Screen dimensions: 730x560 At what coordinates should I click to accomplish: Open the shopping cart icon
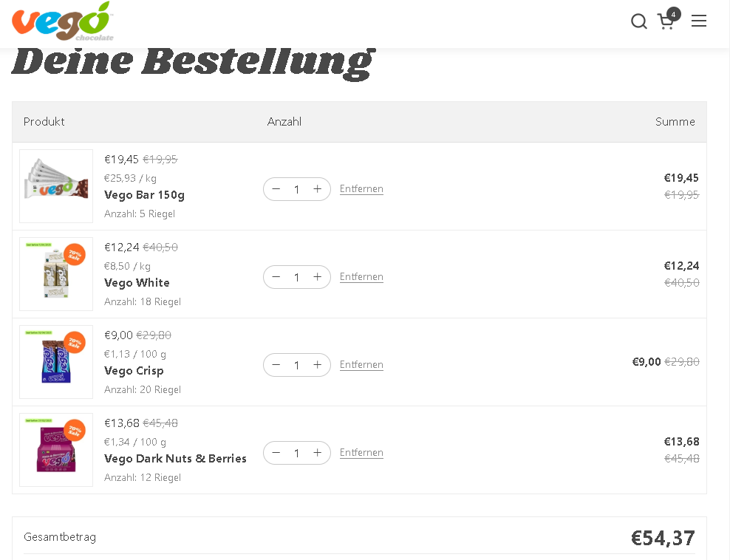(x=666, y=21)
